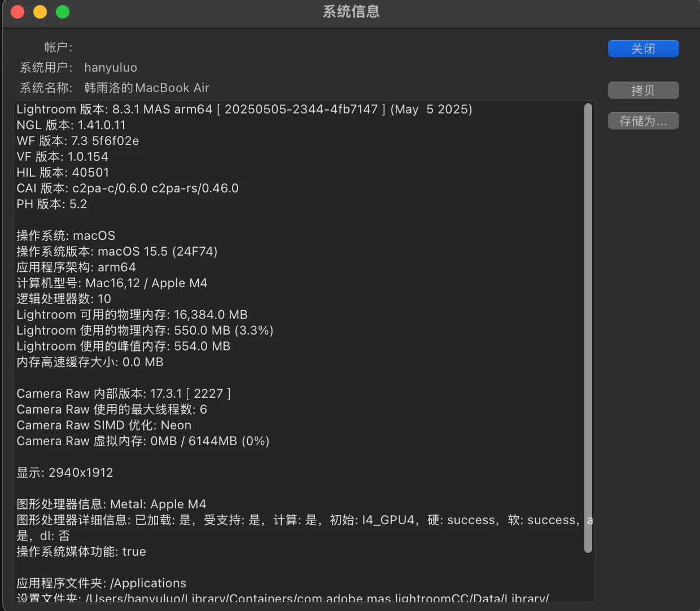
Task: Click the 应用程序文件夹 /Applications line
Action: (x=102, y=583)
